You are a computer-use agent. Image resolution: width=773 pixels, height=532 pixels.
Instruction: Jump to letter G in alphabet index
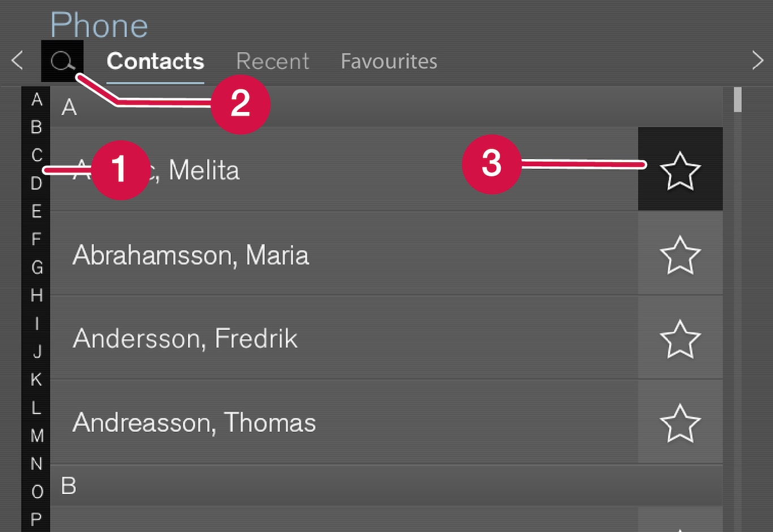click(37, 267)
